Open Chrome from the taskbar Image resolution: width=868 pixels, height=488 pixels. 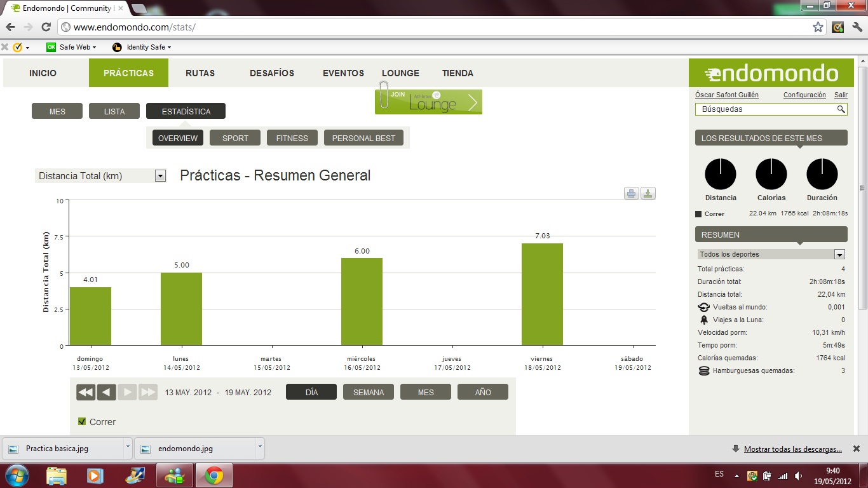pos(214,475)
